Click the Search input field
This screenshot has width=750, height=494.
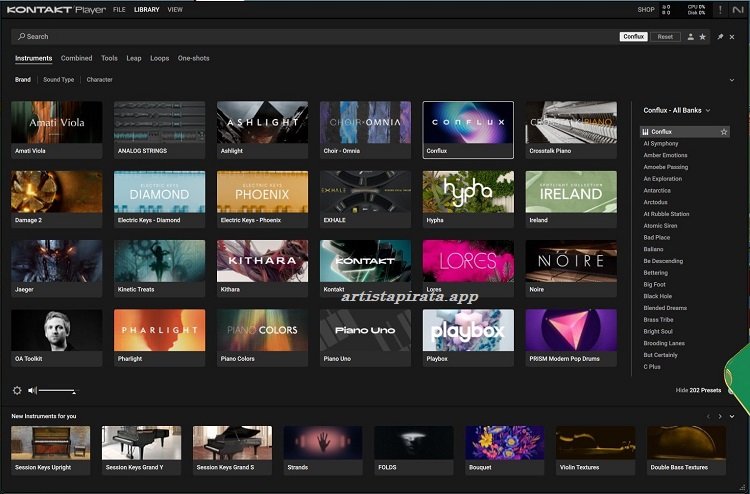click(x=316, y=36)
